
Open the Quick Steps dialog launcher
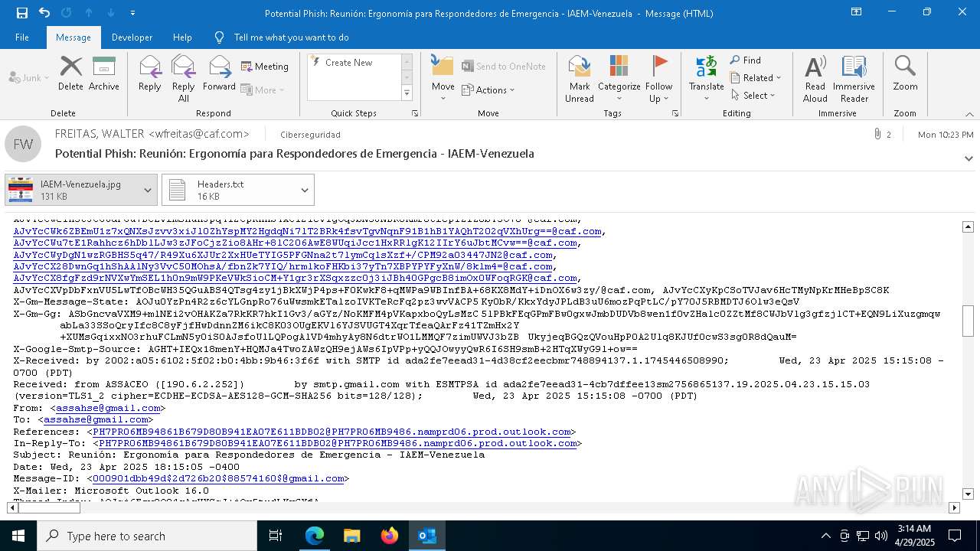tap(415, 113)
